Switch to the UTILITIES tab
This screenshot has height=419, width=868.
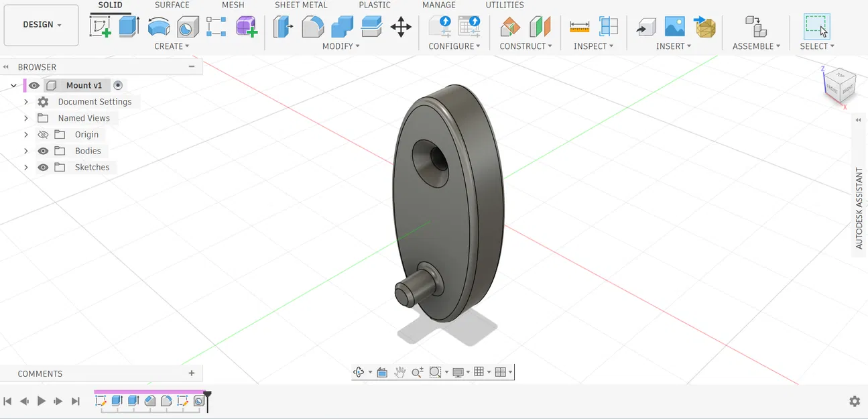505,5
